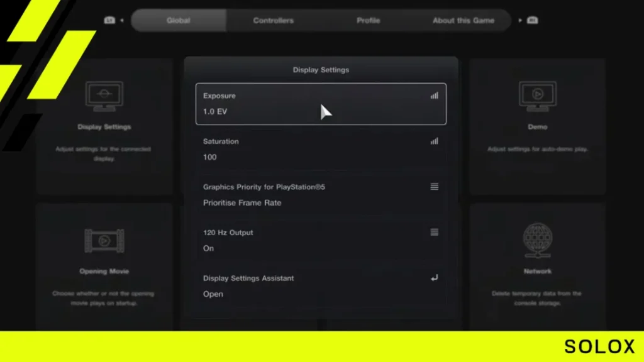Screen dimensions: 644x362
Task: Adjust the Exposure 1.0 EV setting
Action: [321, 104]
